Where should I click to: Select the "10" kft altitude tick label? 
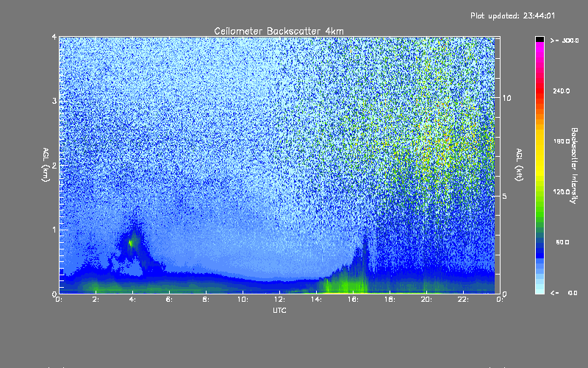(506, 98)
